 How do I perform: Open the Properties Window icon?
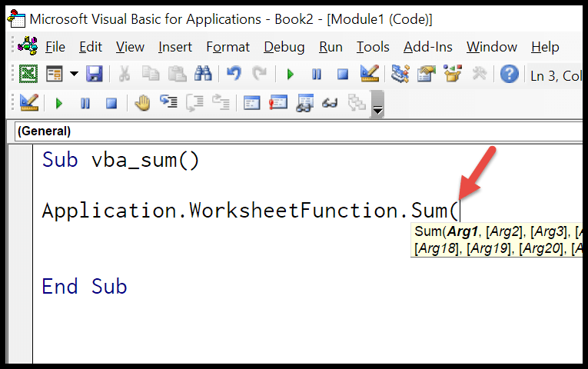point(427,74)
